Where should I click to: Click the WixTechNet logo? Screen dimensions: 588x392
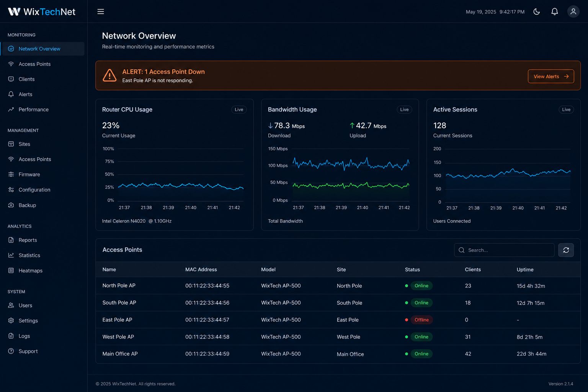pos(42,11)
